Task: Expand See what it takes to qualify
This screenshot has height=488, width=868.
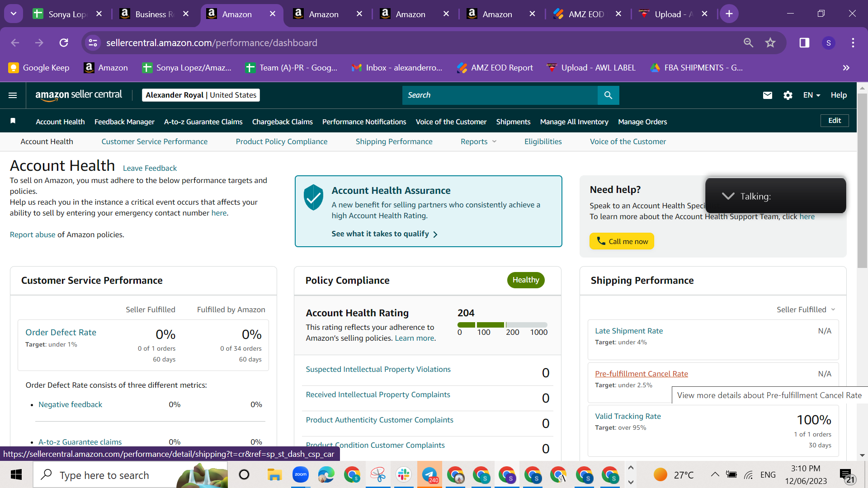Action: (x=384, y=234)
